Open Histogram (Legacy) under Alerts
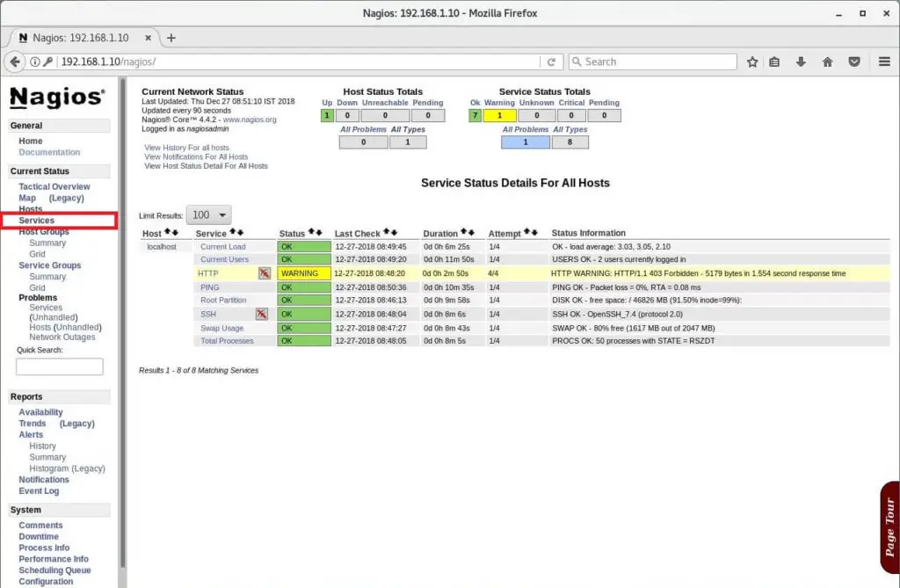This screenshot has width=900, height=588. [67, 468]
